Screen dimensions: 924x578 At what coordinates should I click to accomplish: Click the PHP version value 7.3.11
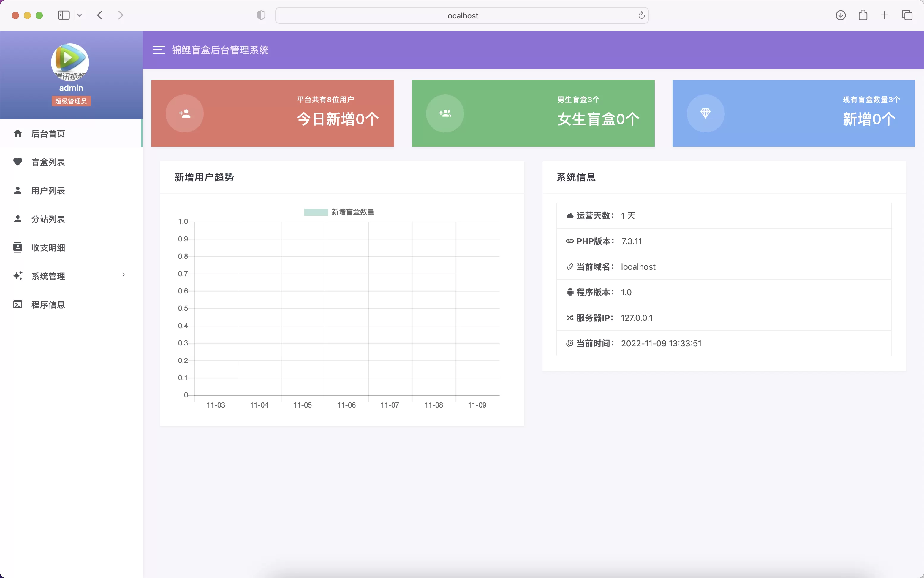[x=632, y=241]
